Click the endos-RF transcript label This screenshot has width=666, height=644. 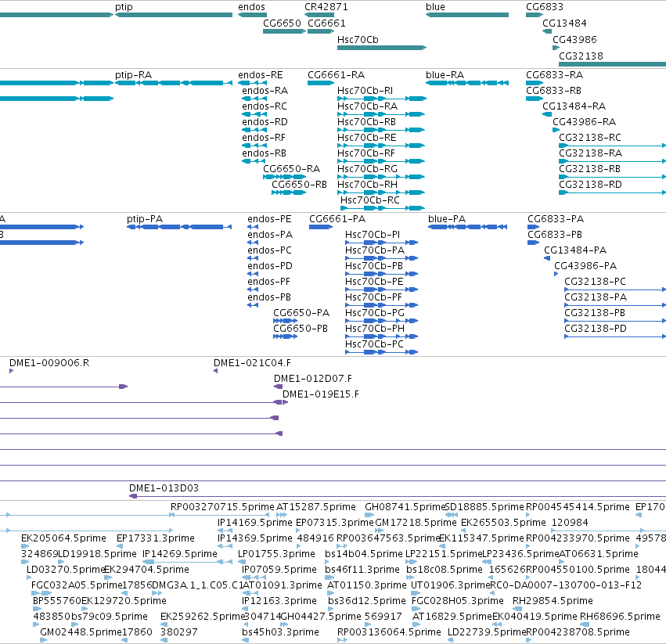(264, 138)
